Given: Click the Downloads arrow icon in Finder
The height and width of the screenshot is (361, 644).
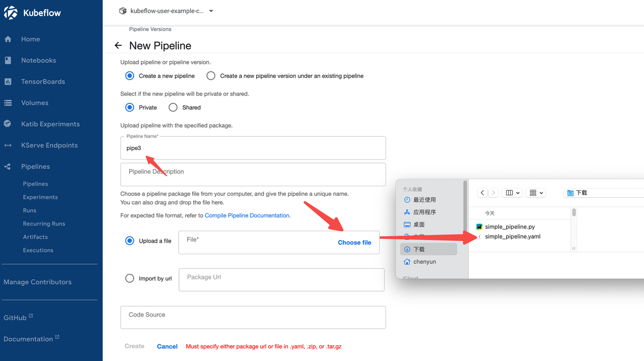Looking at the screenshot, I should pyautogui.click(x=408, y=249).
